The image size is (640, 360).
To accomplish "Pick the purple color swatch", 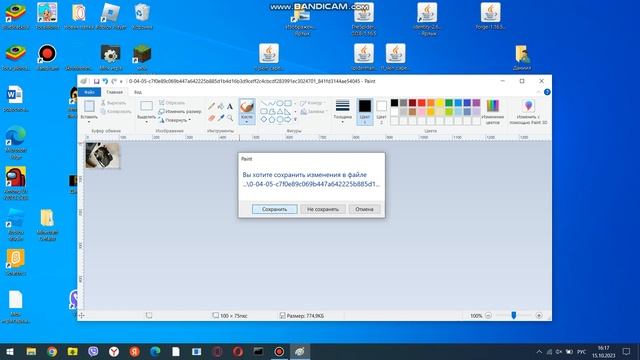I will pos(476,102).
